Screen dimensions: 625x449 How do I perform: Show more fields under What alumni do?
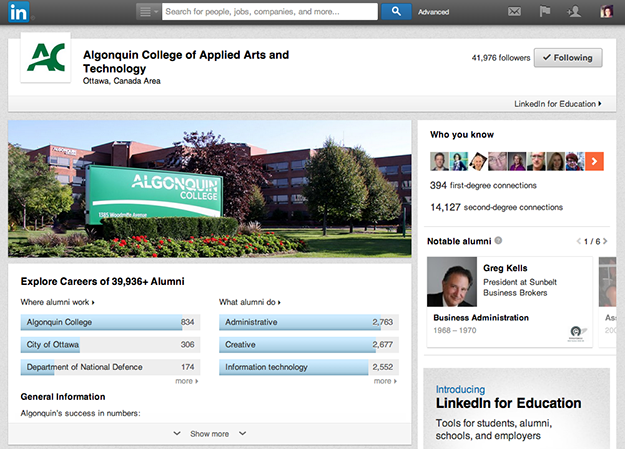tap(385, 381)
